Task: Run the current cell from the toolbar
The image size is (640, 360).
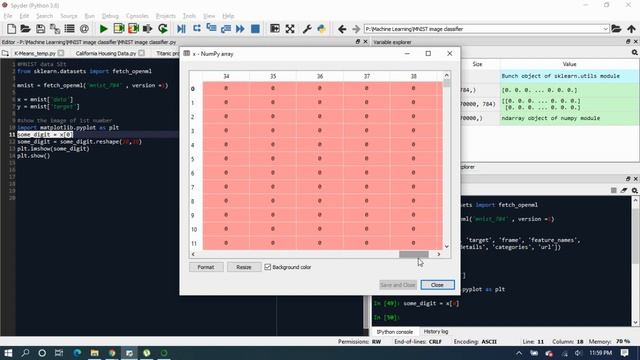Action: coord(119,29)
